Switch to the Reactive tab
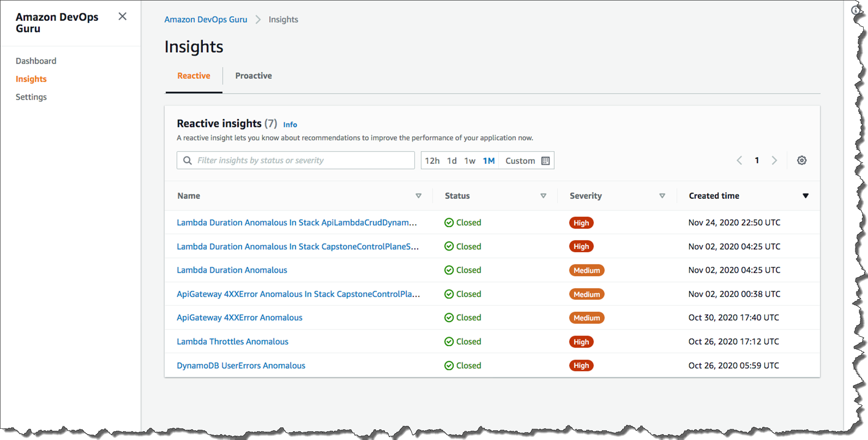 pos(194,76)
